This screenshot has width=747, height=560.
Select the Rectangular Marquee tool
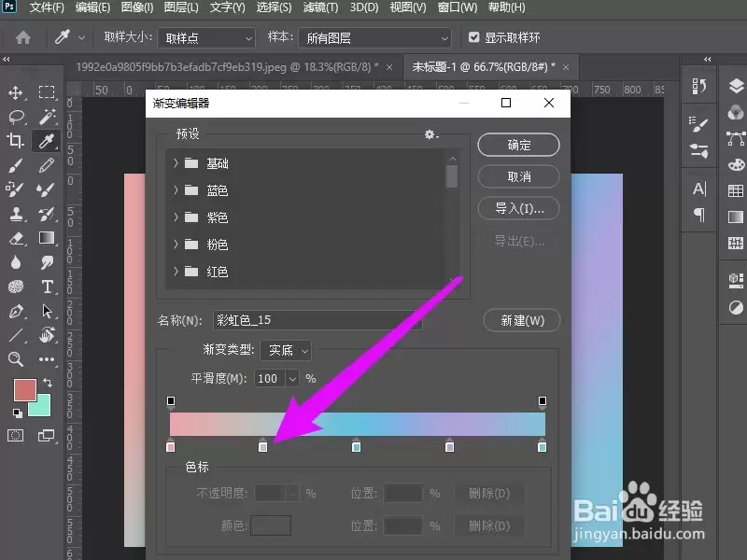47,92
